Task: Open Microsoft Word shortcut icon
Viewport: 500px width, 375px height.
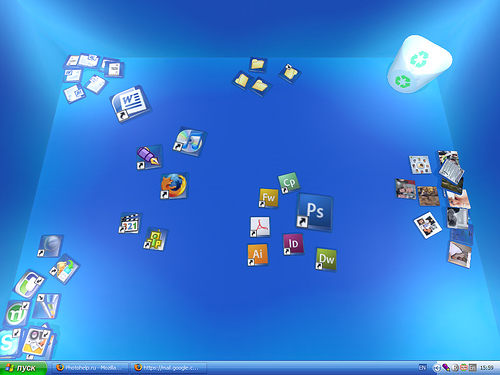Action: (x=130, y=103)
